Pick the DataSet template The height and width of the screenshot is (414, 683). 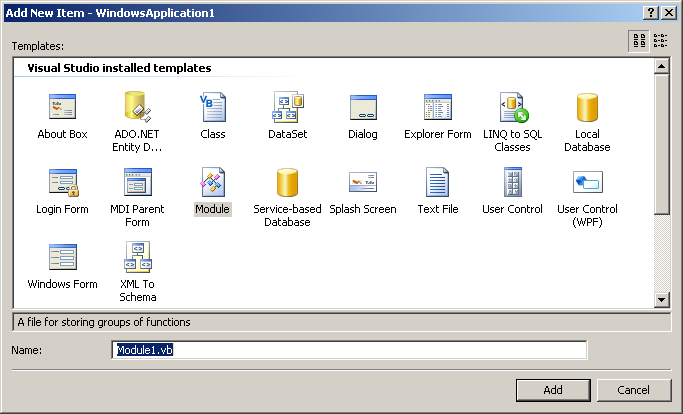tap(288, 108)
